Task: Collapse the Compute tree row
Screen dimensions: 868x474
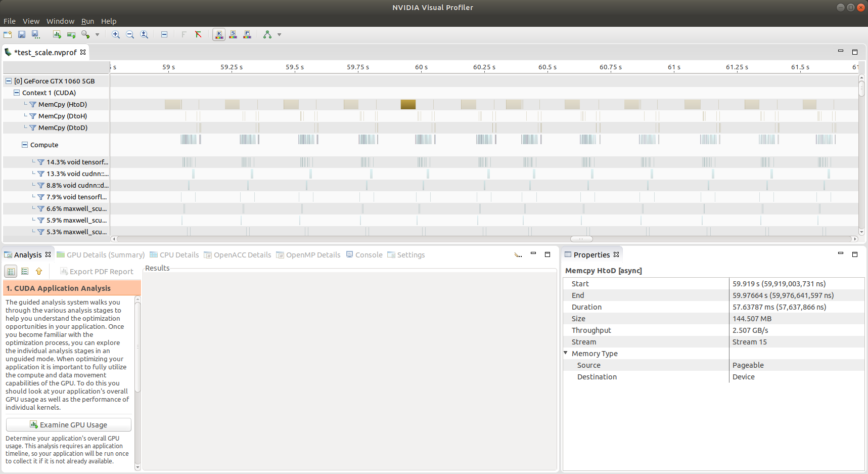Action: click(x=24, y=145)
